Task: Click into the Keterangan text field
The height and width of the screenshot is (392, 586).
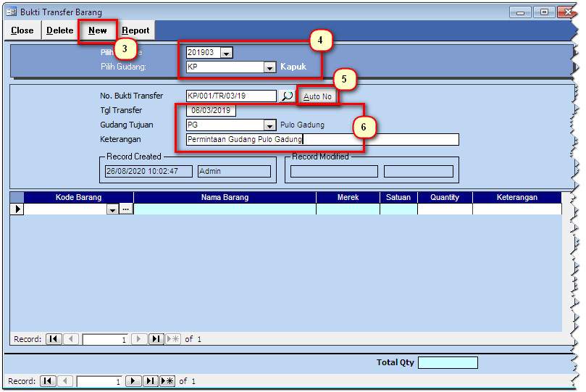Action: [x=322, y=139]
